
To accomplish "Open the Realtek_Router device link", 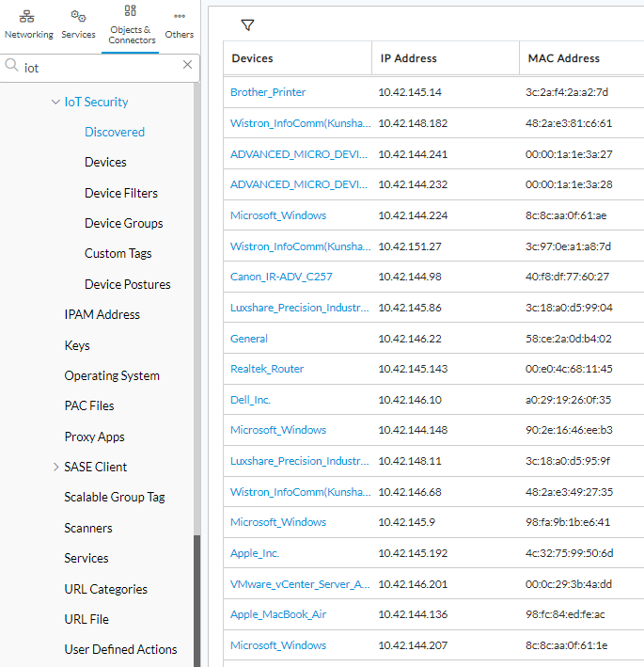I will point(267,369).
